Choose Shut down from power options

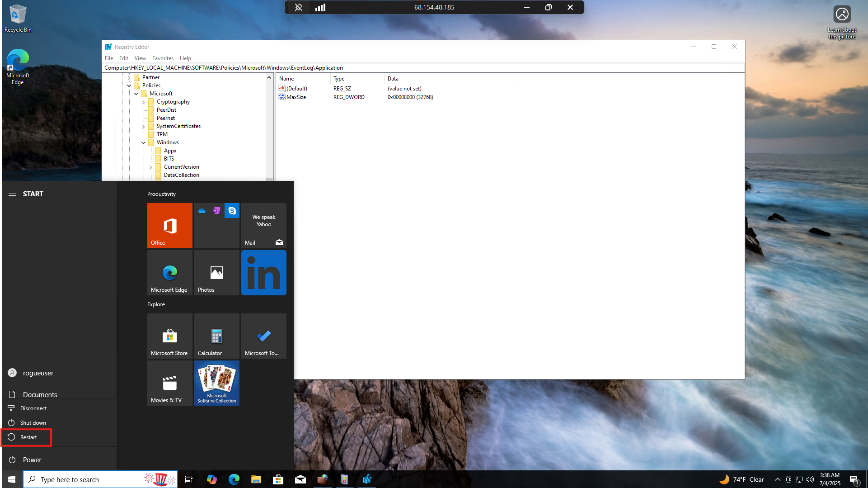point(33,423)
